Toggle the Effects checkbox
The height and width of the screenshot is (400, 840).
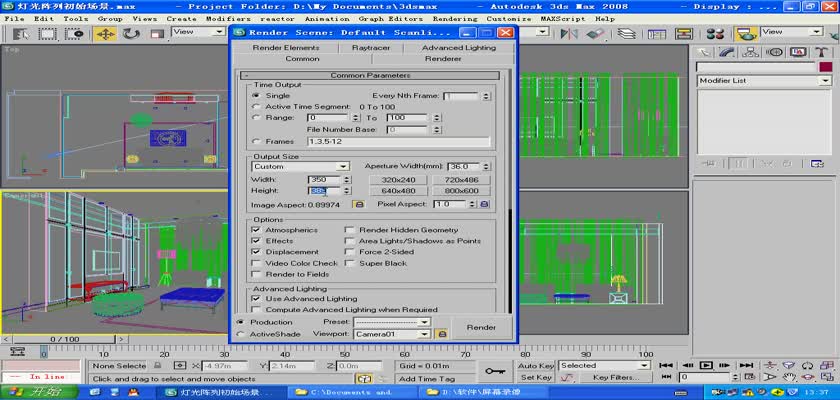tap(256, 240)
